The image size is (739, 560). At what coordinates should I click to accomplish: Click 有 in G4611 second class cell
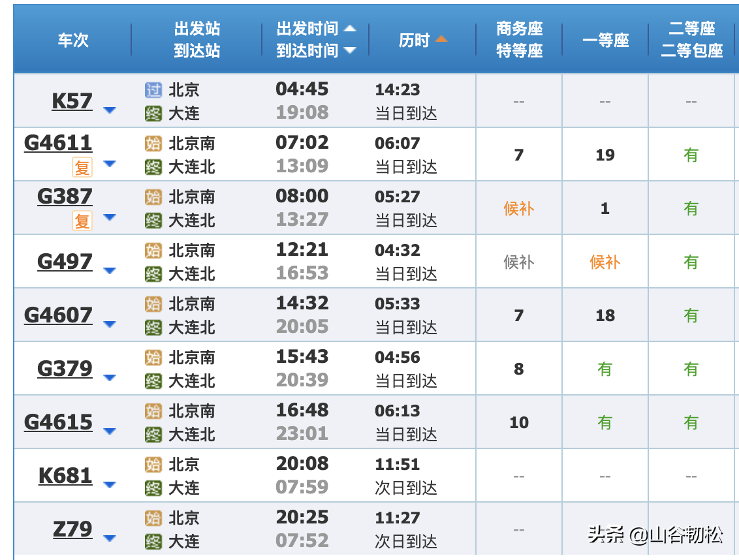click(x=691, y=155)
